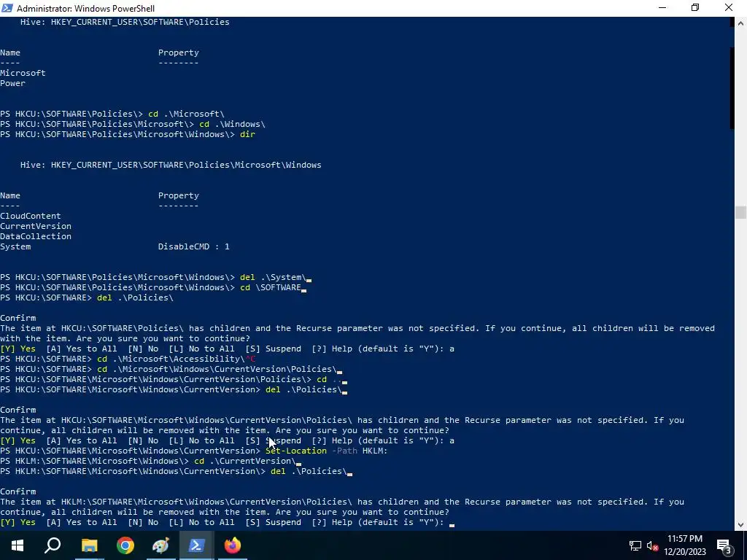Click PowerShell title bar icon
747x560 pixels.
(x=7, y=8)
